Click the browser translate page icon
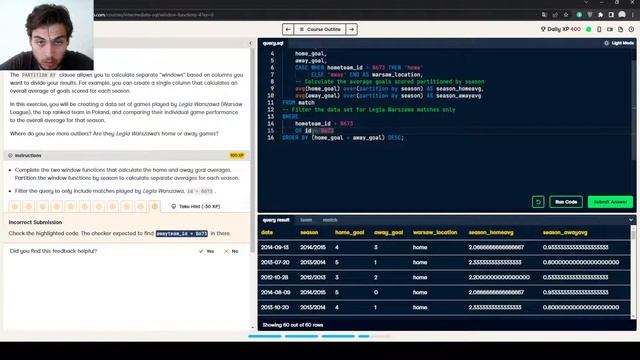Viewport: 640px width, 360px height. point(544,15)
